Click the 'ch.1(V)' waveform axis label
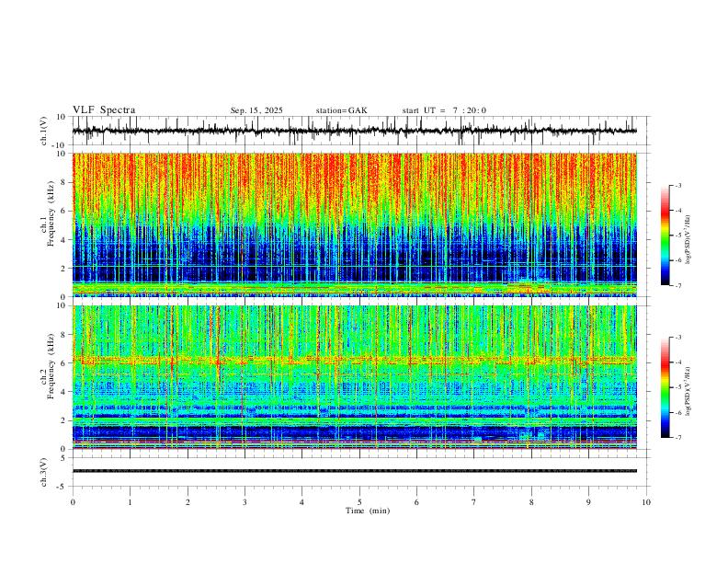This screenshot has width=728, height=563. [45, 131]
